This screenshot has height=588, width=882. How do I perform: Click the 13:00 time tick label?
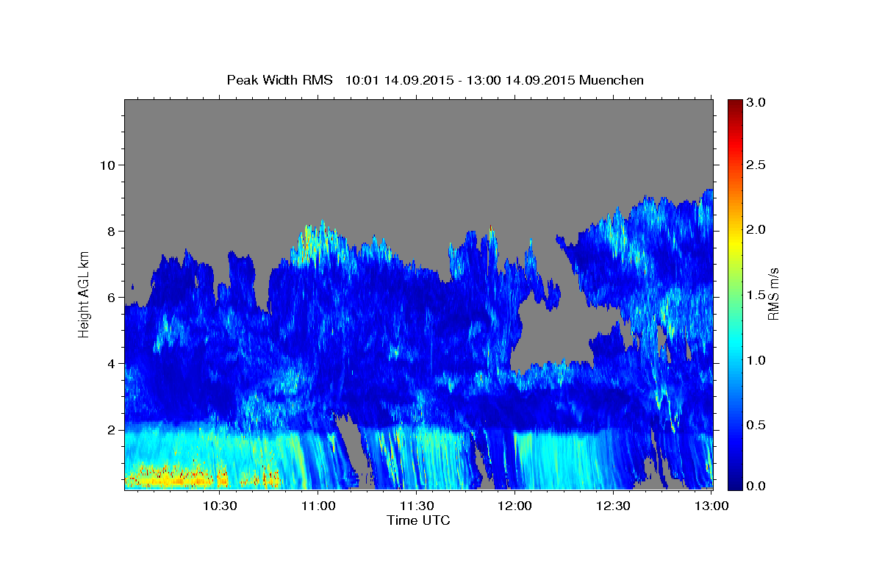click(711, 506)
